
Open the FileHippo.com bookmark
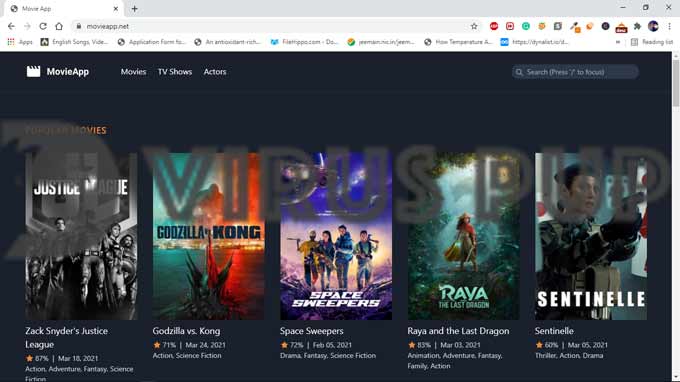click(304, 42)
